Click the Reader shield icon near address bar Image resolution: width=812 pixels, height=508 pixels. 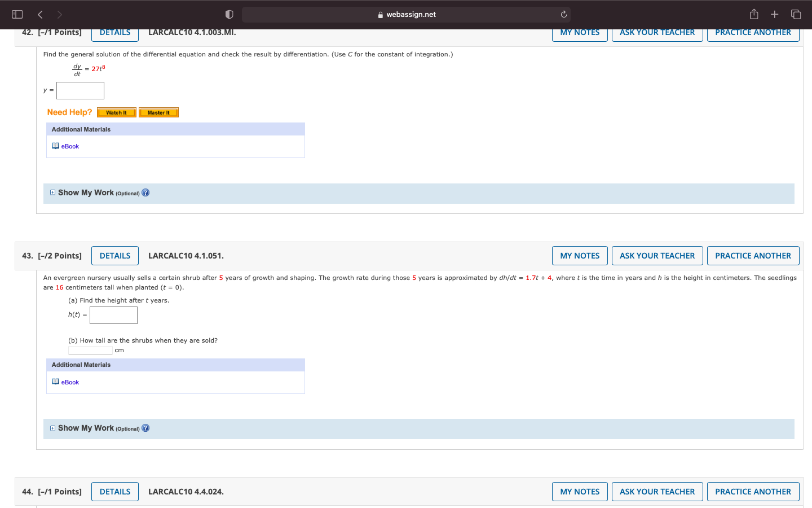tap(229, 14)
